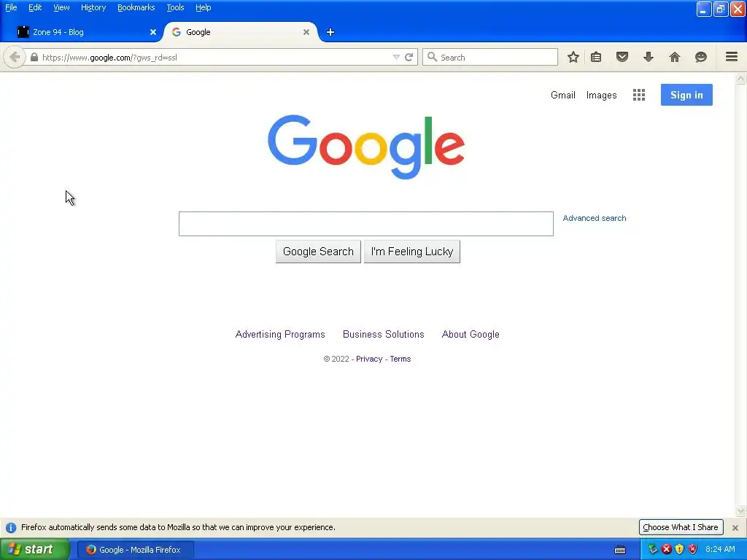This screenshot has width=747, height=560.
Task: Open Advertising Programs link
Action: tap(280, 334)
